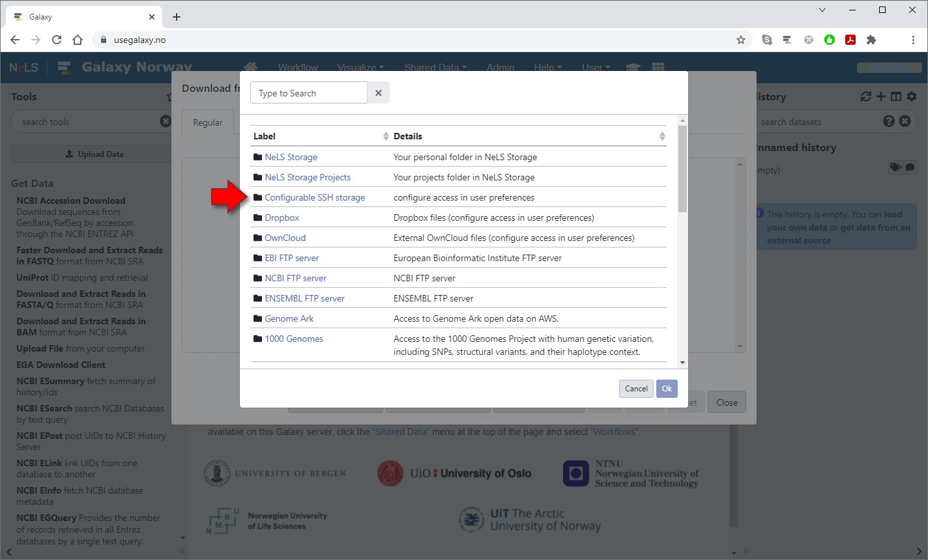Switch to the Regular upload tab
This screenshot has height=560, width=928.
pos(207,122)
